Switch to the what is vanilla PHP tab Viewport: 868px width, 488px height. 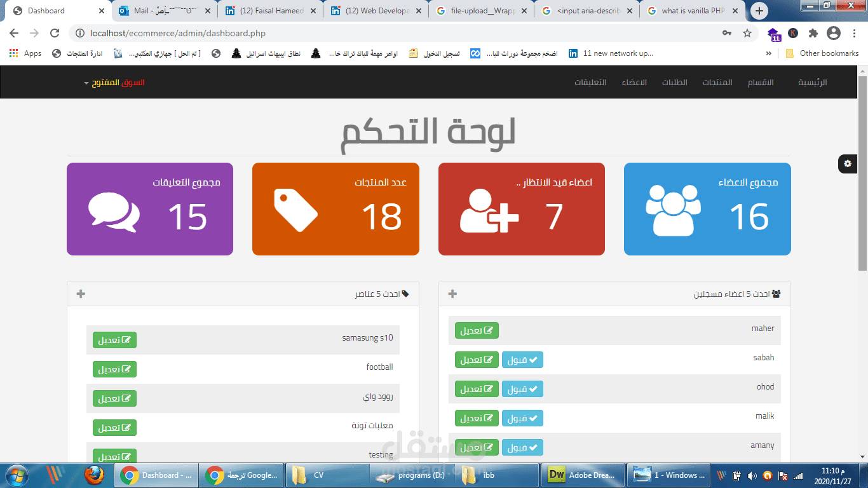click(693, 11)
